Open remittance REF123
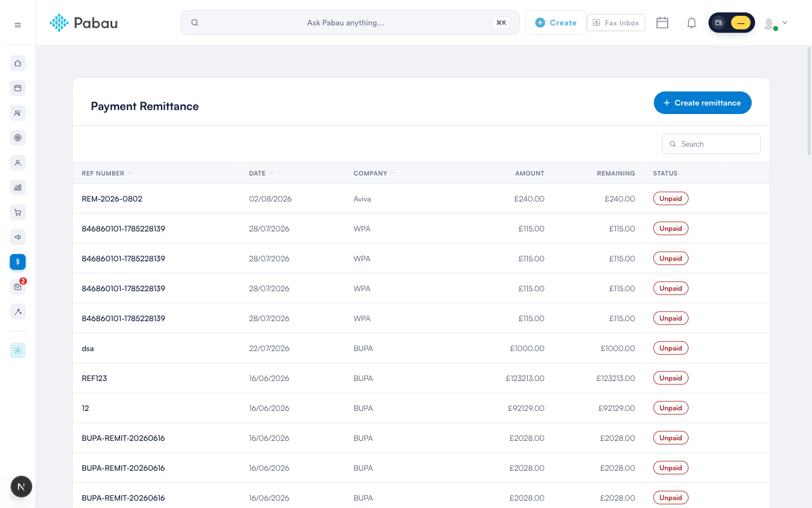This screenshot has height=508, width=812. (x=94, y=378)
